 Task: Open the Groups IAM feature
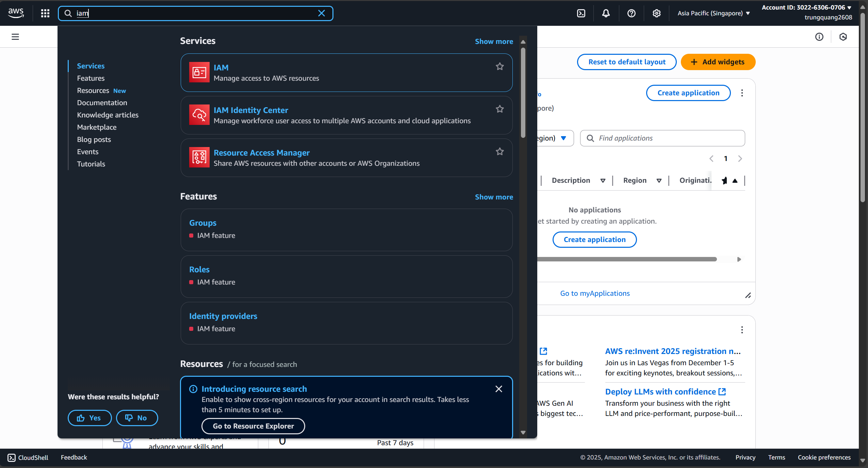[x=202, y=223]
